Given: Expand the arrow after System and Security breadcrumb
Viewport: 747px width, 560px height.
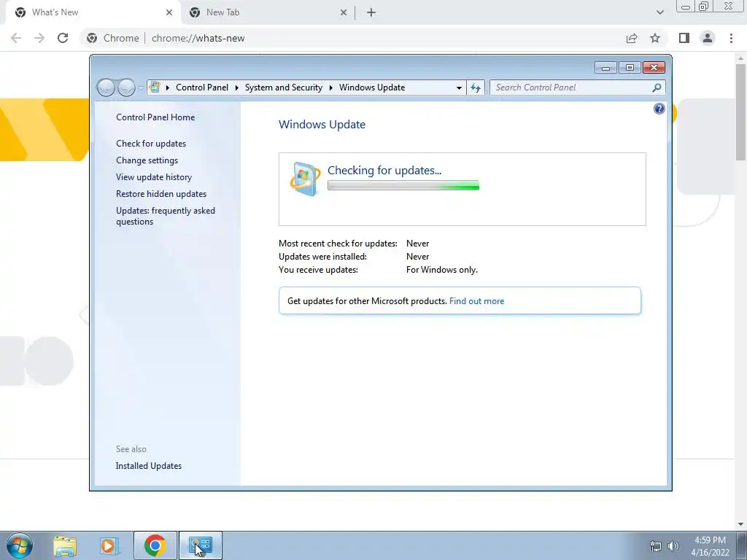Looking at the screenshot, I should [x=330, y=87].
